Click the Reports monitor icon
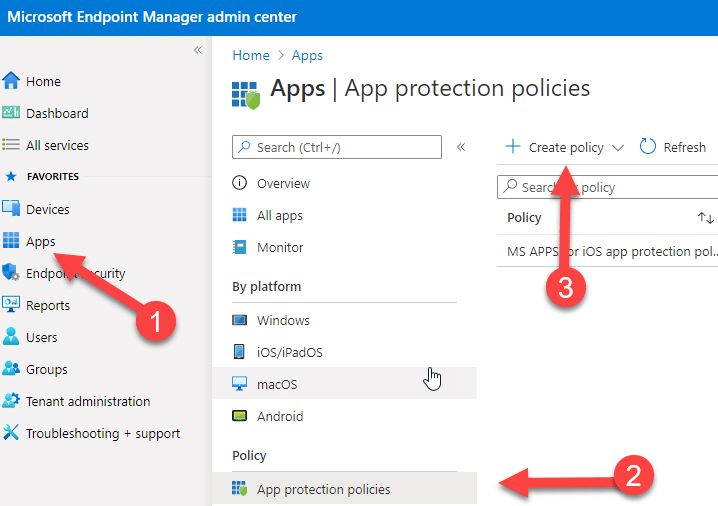This screenshot has height=506, width=718. 11,304
